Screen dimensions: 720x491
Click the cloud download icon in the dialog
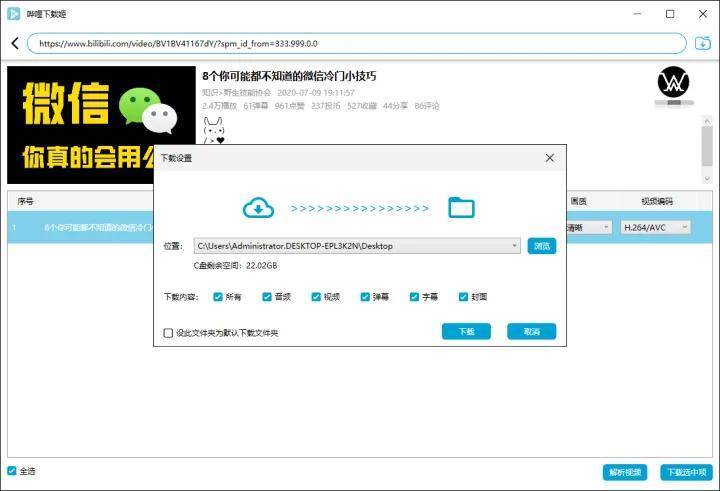pos(258,208)
